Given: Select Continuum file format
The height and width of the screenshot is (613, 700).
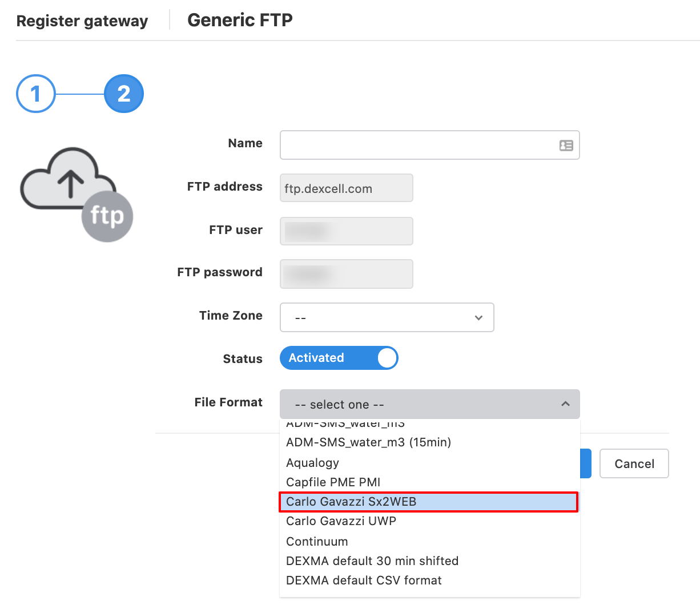Looking at the screenshot, I should (x=429, y=542).
